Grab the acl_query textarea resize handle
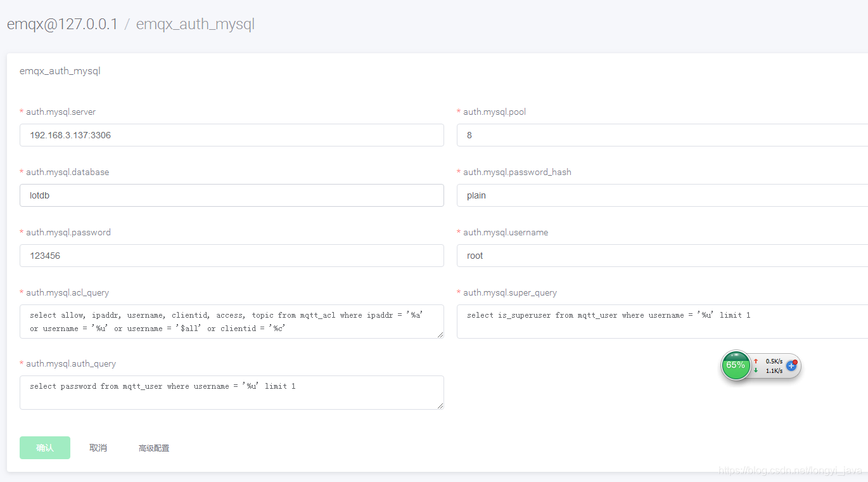 click(x=440, y=334)
